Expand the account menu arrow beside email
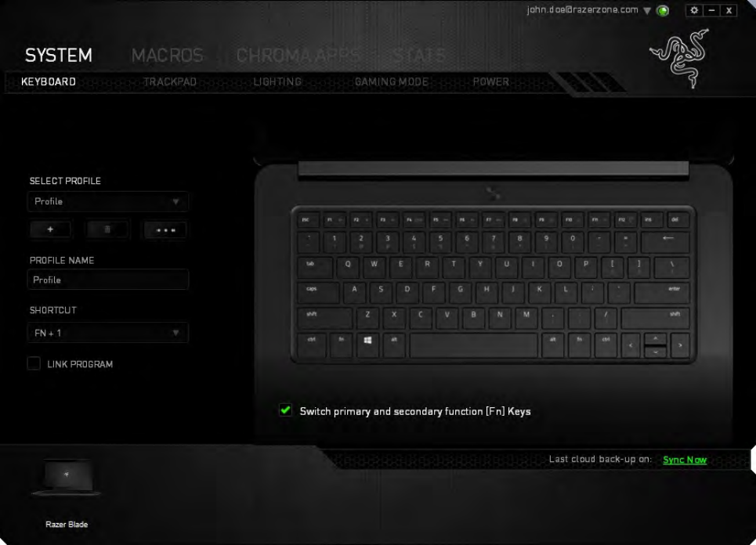Viewport: 756px width, 545px height. [x=647, y=11]
